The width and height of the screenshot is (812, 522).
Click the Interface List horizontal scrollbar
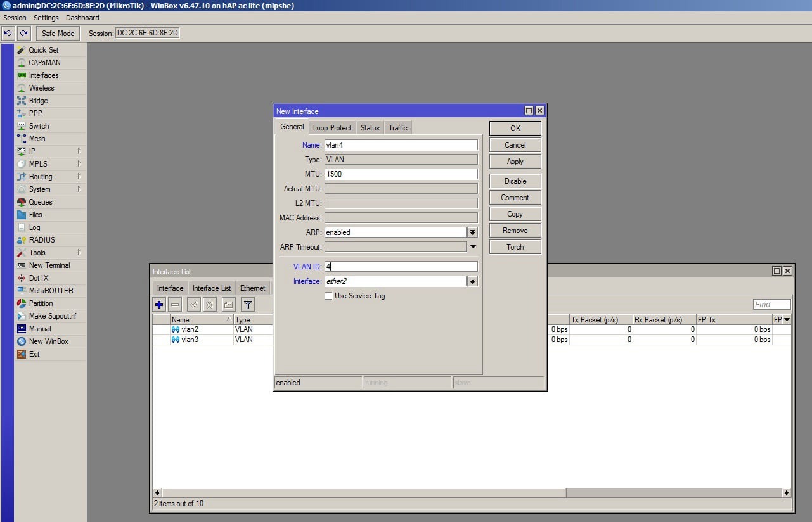point(364,492)
